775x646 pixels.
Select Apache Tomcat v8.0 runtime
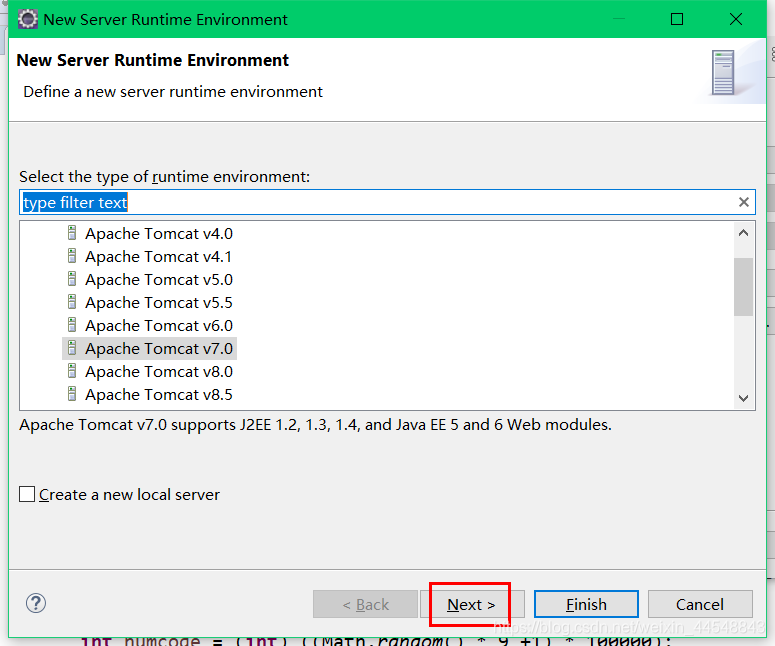[x=159, y=372]
